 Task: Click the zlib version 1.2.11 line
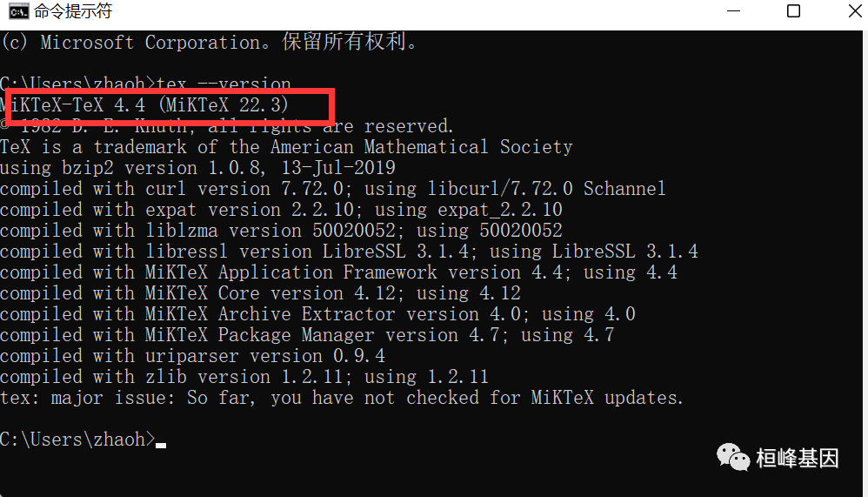coord(244,377)
